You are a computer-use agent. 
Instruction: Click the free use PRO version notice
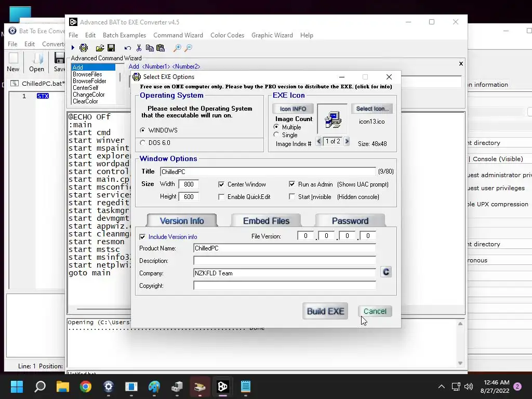tap(266, 87)
